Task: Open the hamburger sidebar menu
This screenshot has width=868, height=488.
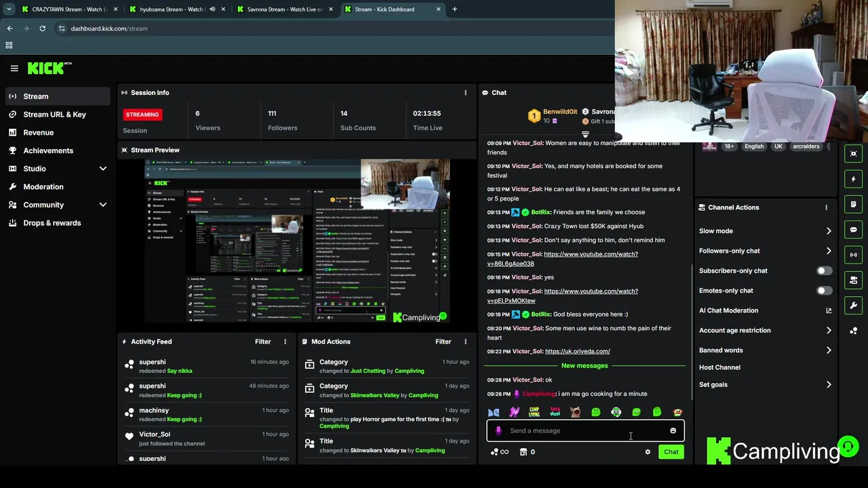Action: (14, 68)
